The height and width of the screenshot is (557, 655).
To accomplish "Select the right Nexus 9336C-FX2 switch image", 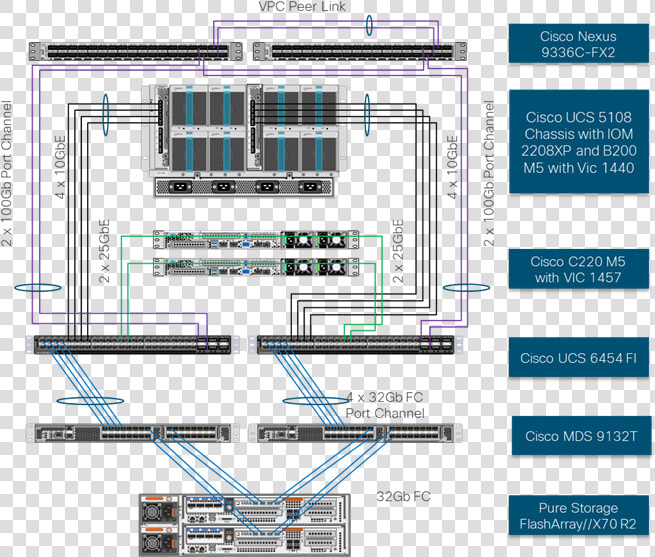I will (360, 52).
